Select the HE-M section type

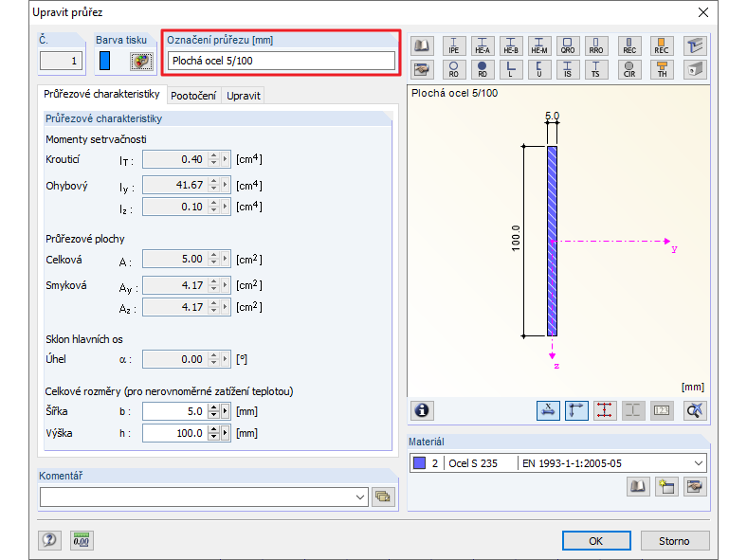coord(538,45)
